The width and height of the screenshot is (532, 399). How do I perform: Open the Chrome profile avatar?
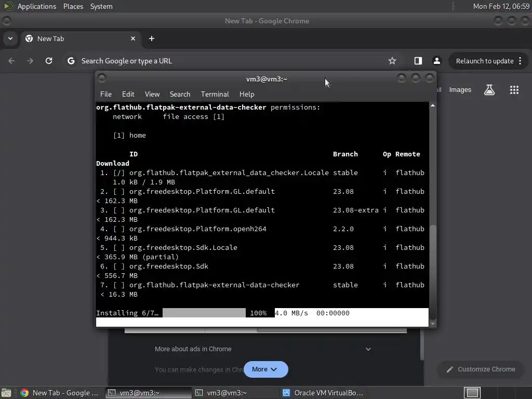(x=436, y=61)
